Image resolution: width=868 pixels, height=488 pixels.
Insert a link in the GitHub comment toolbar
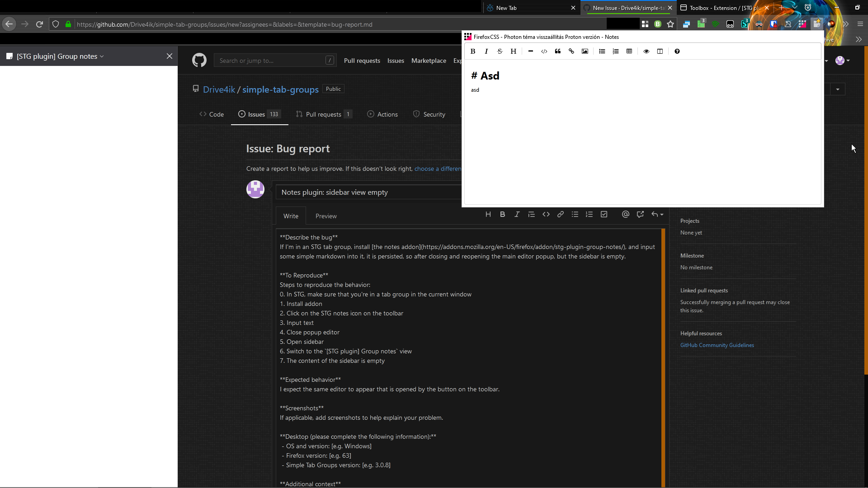560,215
